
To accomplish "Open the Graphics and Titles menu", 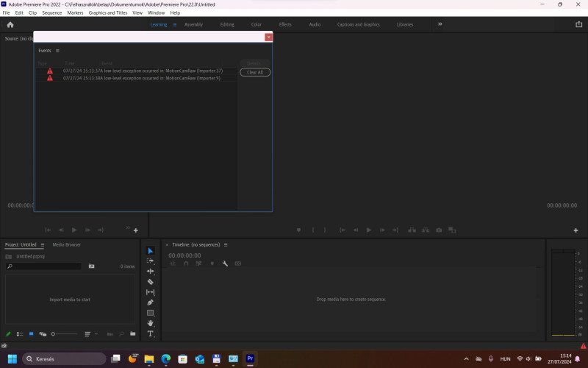I will pyautogui.click(x=107, y=13).
